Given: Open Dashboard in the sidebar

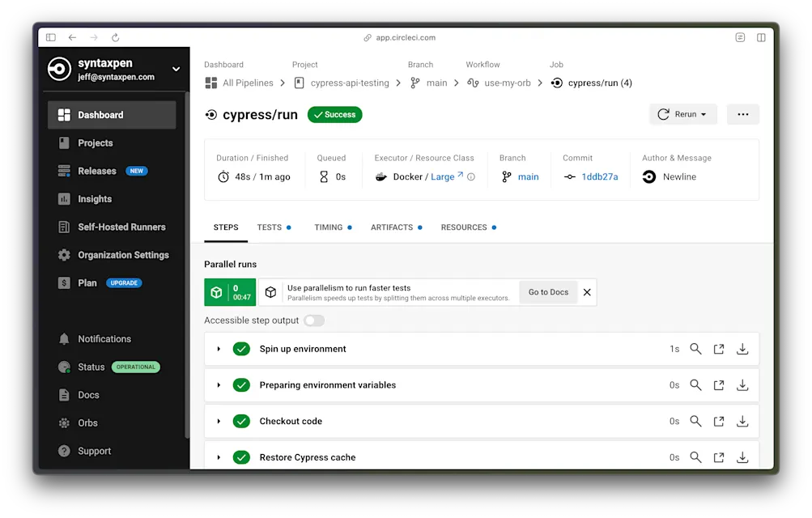Looking at the screenshot, I should [112, 115].
